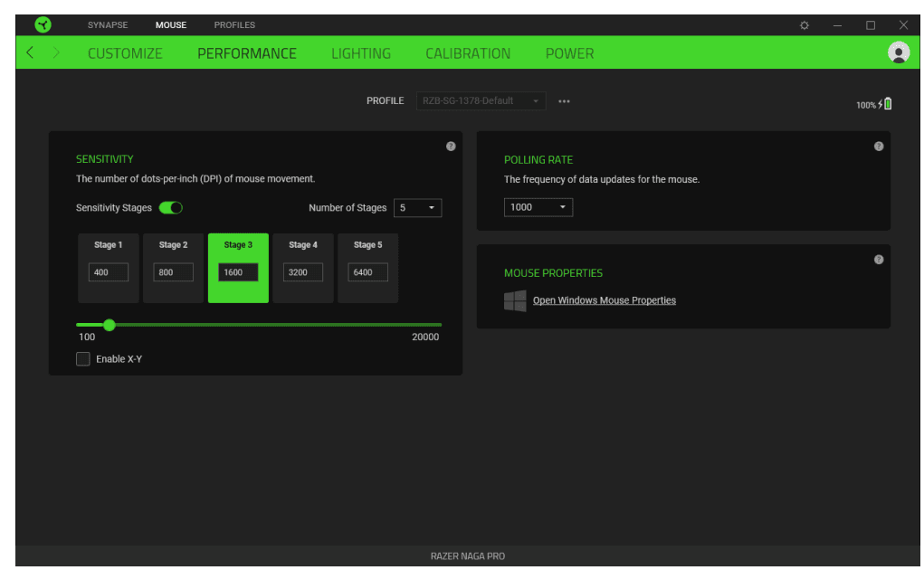Click the profile options ellipsis icon
The height and width of the screenshot is (570, 924).
point(564,101)
